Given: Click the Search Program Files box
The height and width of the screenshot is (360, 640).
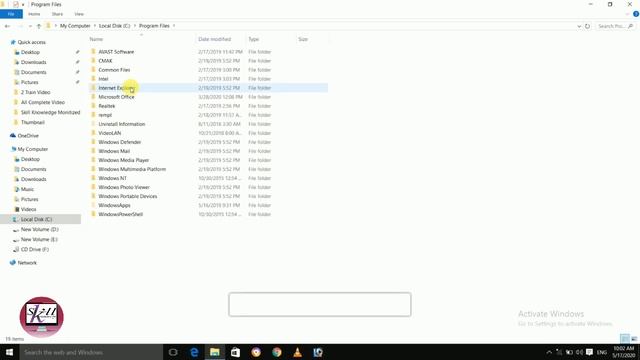Looking at the screenshot, I should click(x=615, y=26).
